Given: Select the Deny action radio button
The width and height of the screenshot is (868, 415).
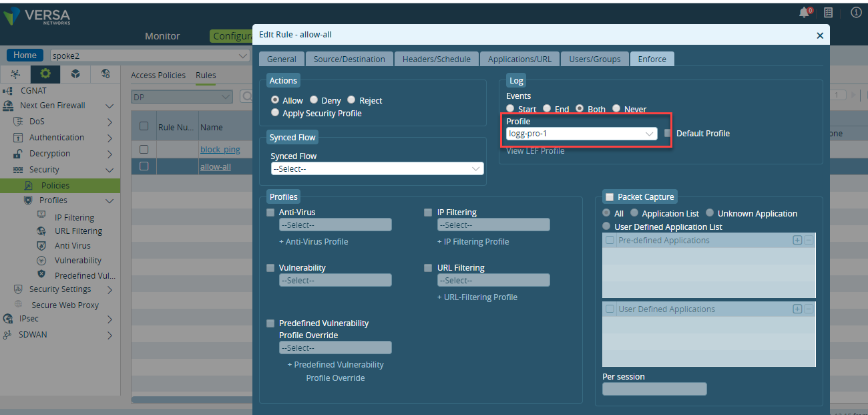Looking at the screenshot, I should (x=314, y=100).
